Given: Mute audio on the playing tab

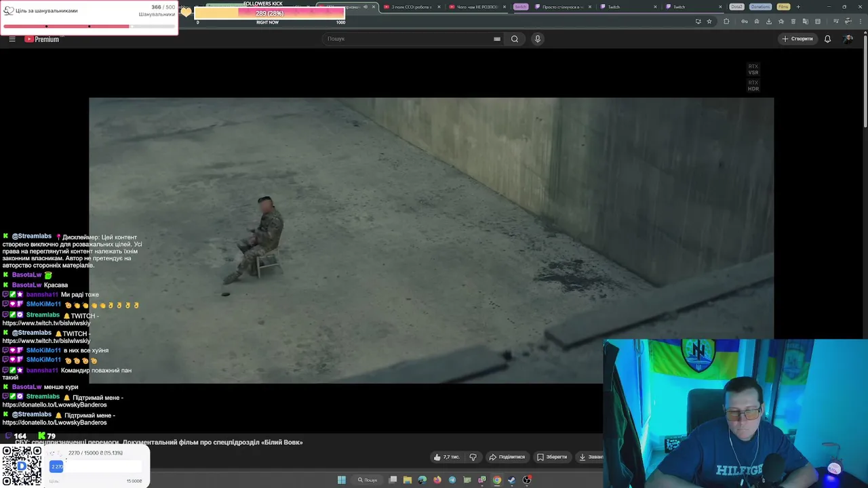Looking at the screenshot, I should [366, 7].
